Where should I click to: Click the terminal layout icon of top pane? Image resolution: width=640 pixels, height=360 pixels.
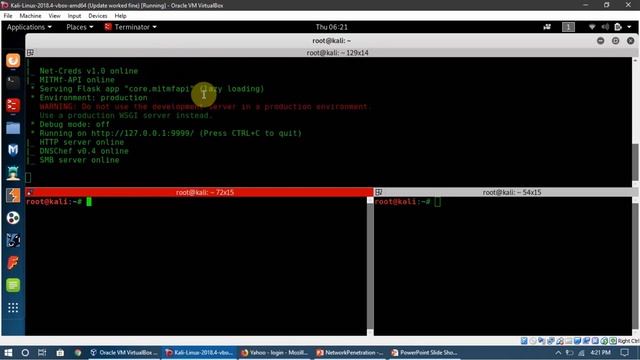click(x=30, y=53)
